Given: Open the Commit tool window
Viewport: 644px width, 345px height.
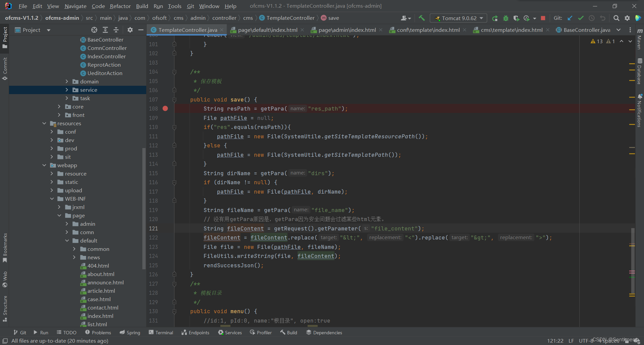Looking at the screenshot, I should [x=5, y=69].
